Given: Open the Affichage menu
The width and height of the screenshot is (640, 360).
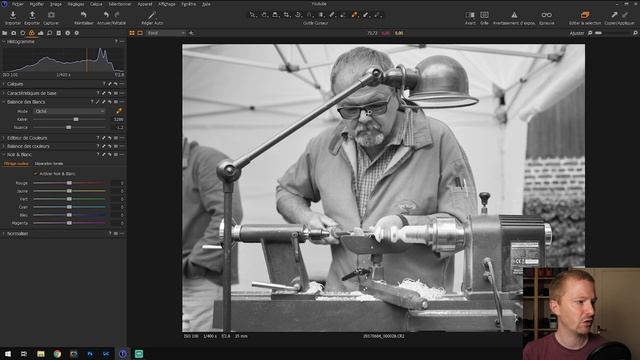Looking at the screenshot, I should [167, 4].
